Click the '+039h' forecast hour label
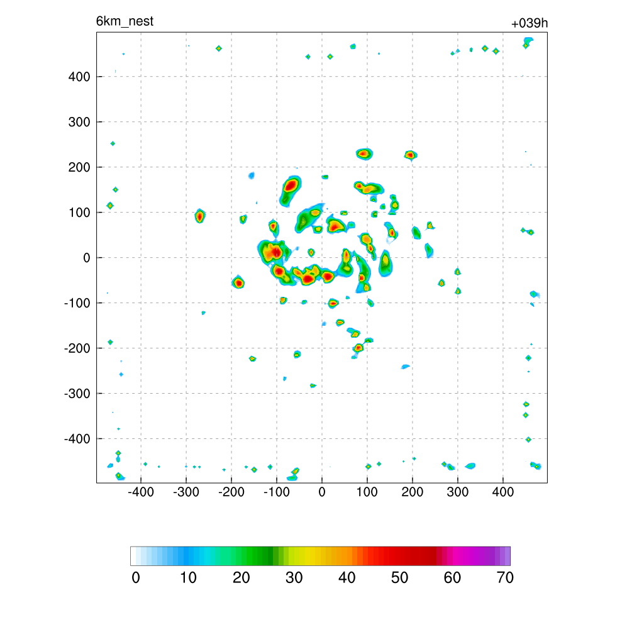The height and width of the screenshot is (644, 644). click(530, 23)
